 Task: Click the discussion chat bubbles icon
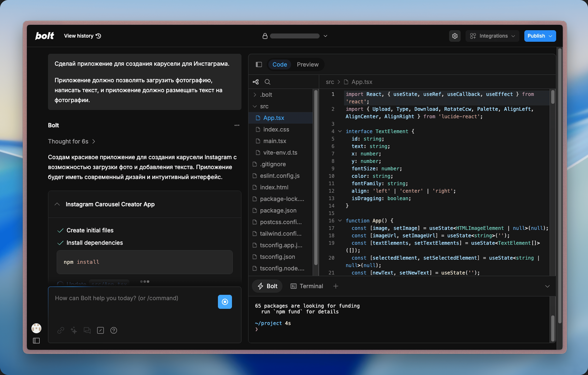(x=87, y=330)
